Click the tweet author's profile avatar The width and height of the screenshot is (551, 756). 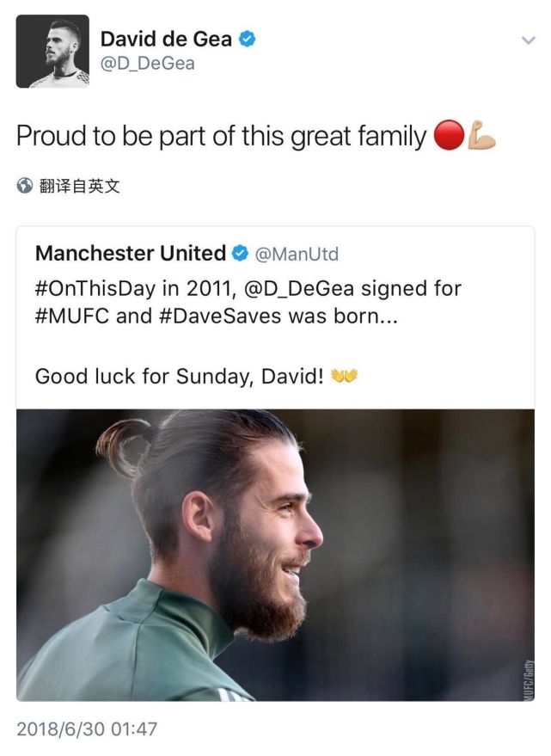tap(52, 52)
